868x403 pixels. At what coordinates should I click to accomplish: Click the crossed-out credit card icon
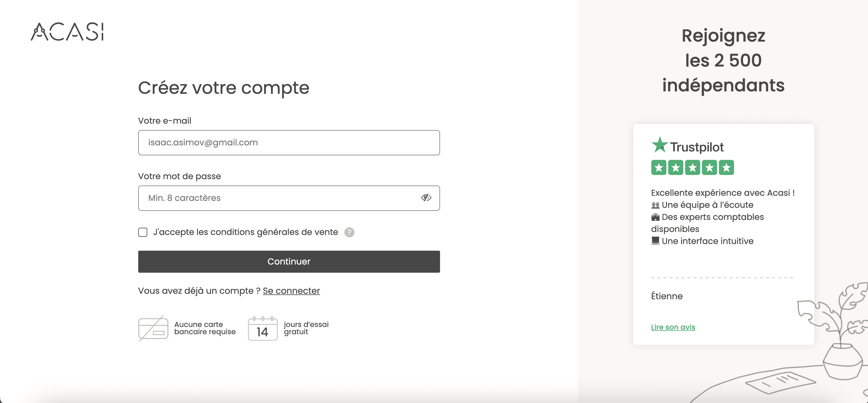tap(153, 328)
